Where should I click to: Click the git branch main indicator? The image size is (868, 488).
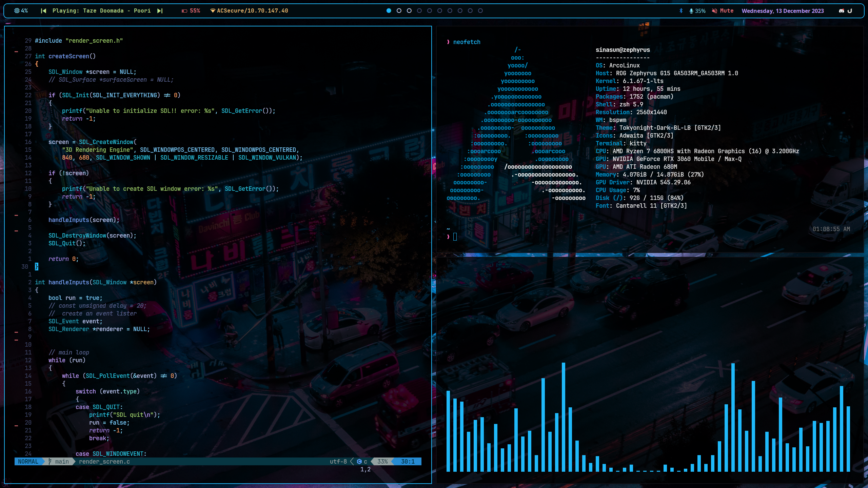tap(59, 462)
